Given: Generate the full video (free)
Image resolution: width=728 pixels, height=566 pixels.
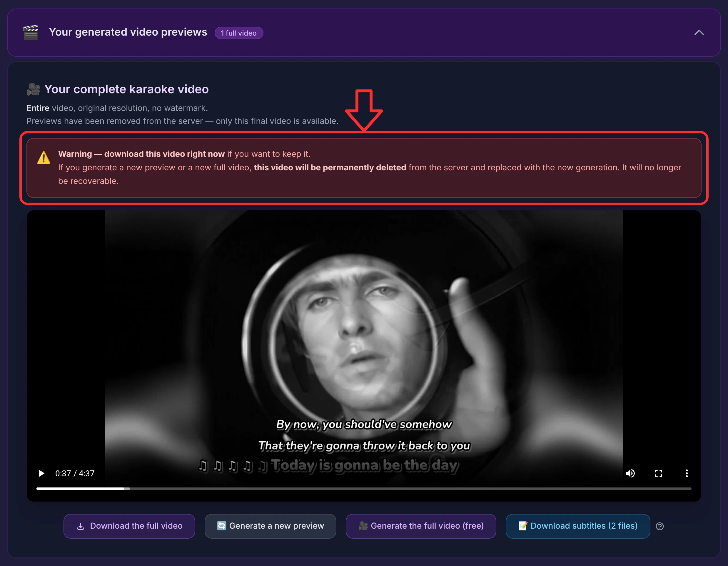Looking at the screenshot, I should (x=421, y=526).
